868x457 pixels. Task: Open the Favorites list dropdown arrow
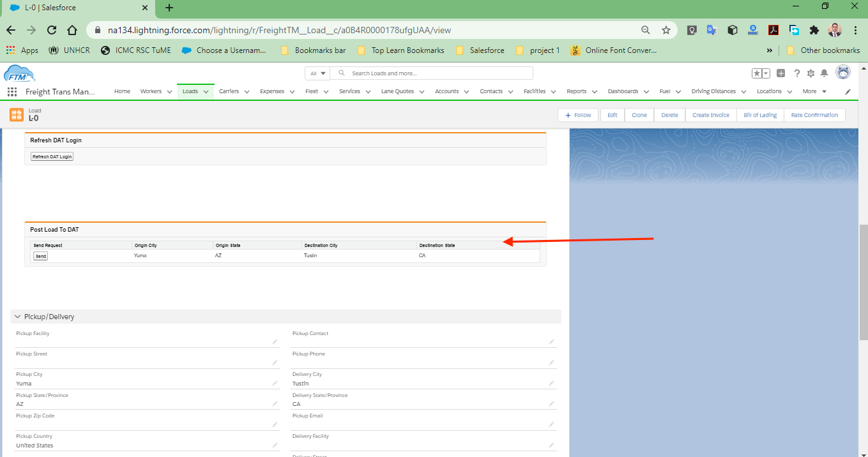[x=766, y=73]
